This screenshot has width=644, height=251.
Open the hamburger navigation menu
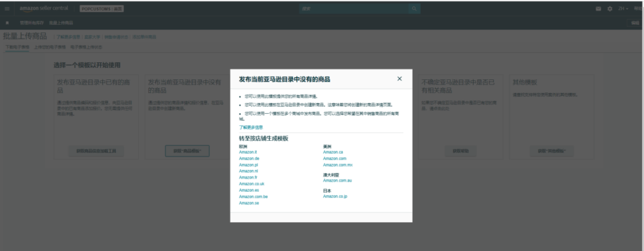[7, 9]
